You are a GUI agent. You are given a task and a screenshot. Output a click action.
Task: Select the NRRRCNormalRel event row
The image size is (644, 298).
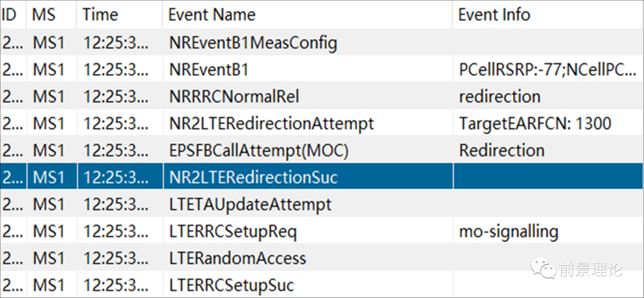click(234, 97)
